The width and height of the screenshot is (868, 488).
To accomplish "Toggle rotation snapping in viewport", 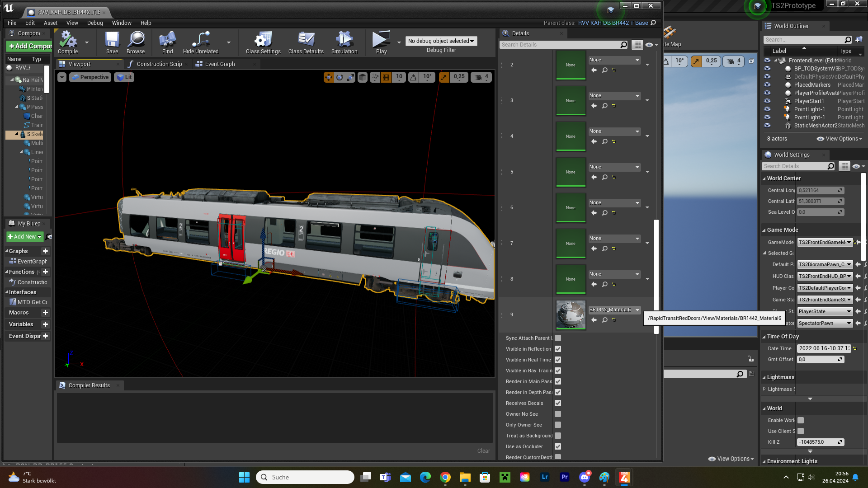I will pos(413,77).
